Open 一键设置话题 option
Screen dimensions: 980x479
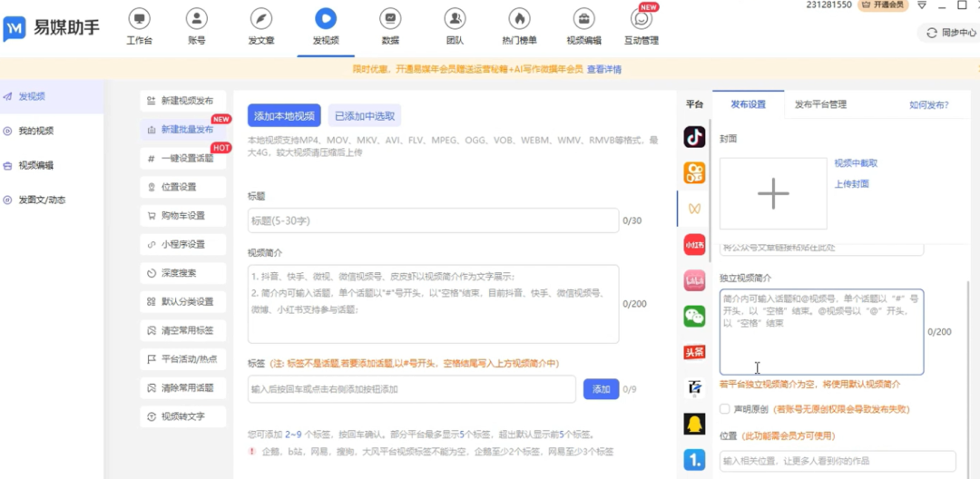(183, 158)
